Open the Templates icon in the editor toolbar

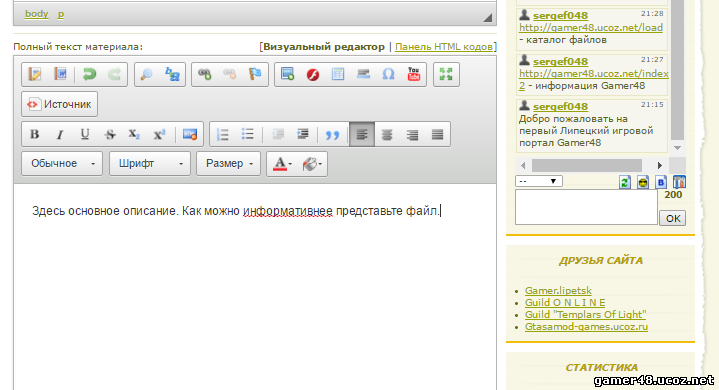click(35, 74)
